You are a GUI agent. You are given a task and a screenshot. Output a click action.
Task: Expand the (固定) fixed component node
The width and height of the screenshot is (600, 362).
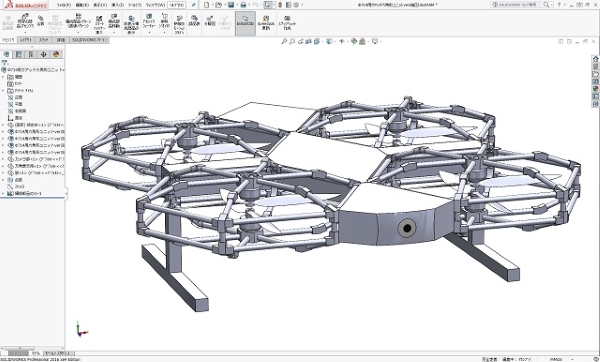tap(3, 125)
